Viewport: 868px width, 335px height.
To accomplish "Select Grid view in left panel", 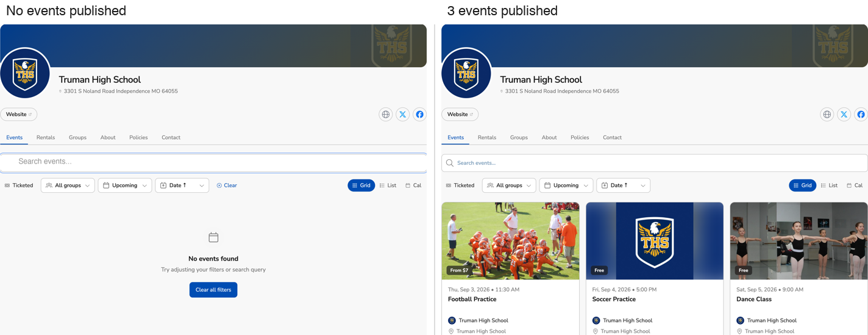I will 361,186.
